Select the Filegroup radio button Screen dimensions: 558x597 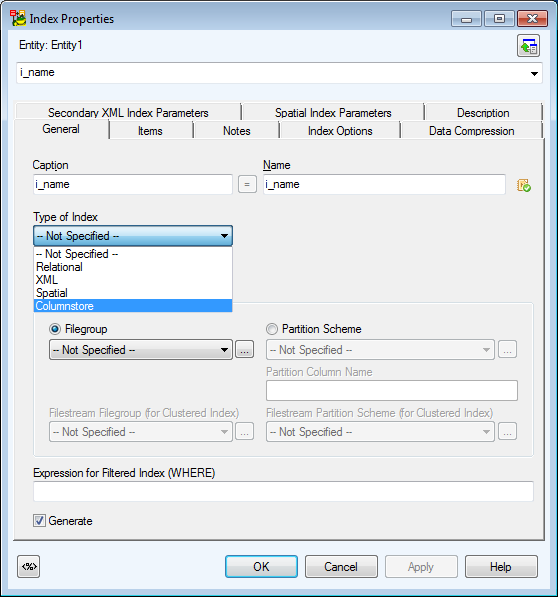tap(55, 329)
